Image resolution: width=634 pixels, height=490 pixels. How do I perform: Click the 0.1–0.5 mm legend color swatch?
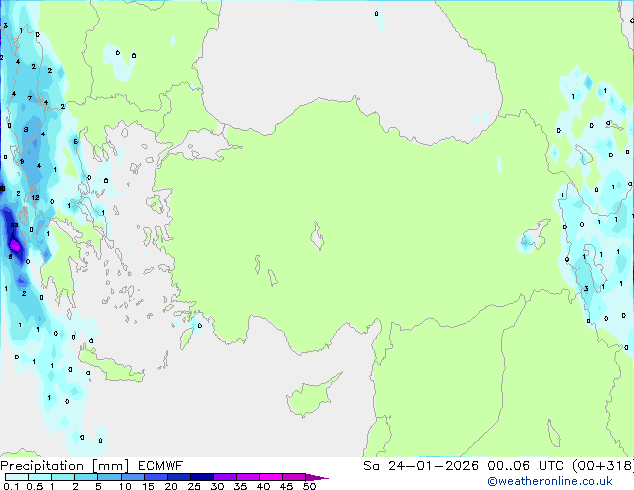click(17, 477)
